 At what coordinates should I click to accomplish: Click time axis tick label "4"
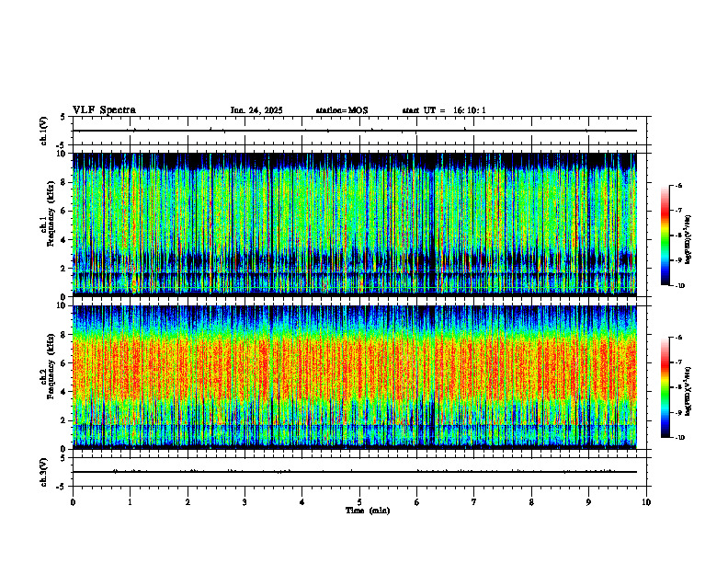tap(302, 502)
